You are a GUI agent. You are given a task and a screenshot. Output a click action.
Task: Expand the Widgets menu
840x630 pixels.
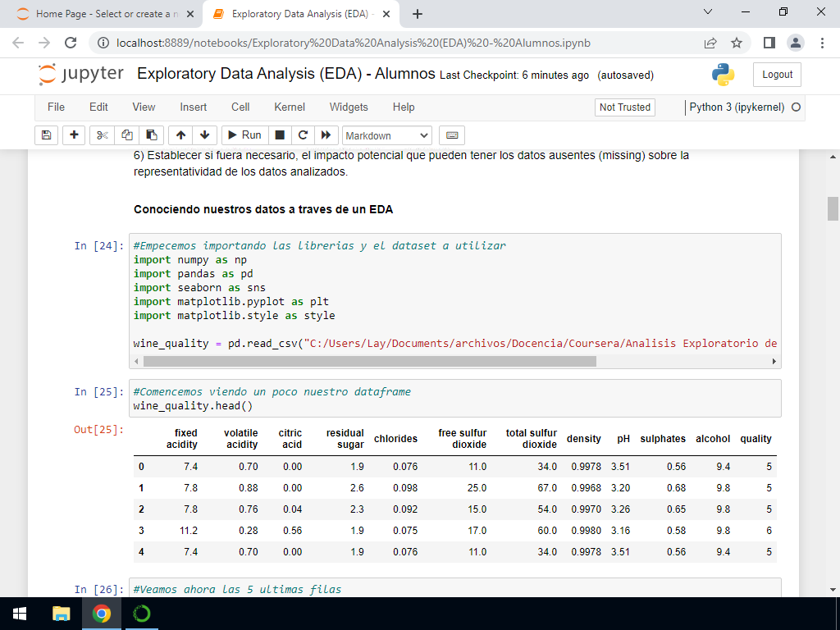point(349,107)
